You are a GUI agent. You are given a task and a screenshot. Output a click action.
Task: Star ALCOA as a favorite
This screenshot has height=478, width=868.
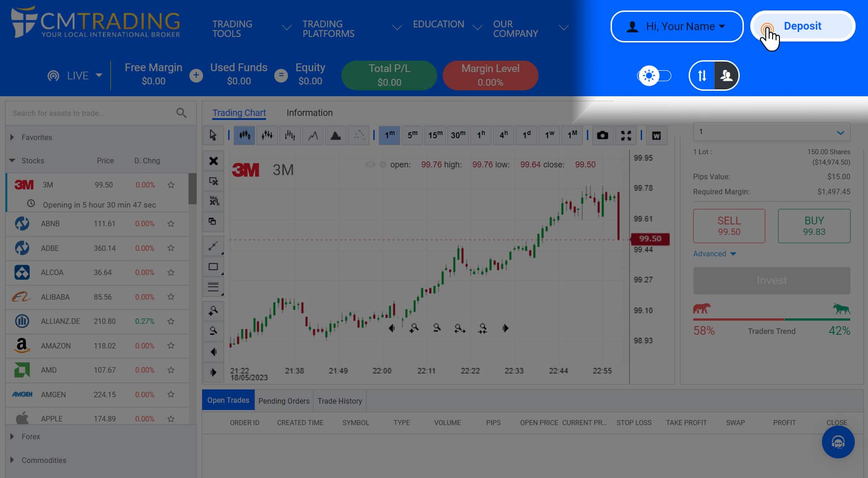pyautogui.click(x=171, y=272)
